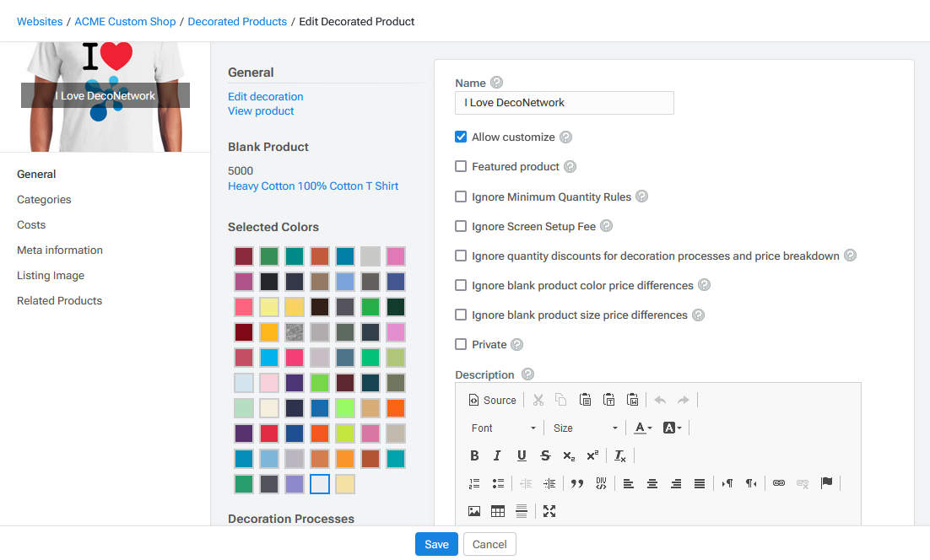This screenshot has height=560, width=930.
Task: Select the highlighted white color swatch
Action: click(320, 484)
